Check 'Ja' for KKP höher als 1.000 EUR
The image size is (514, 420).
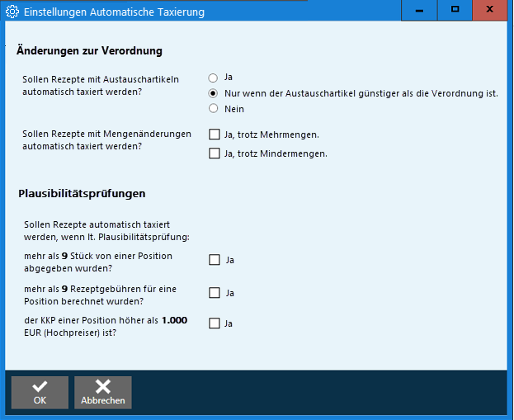click(215, 323)
